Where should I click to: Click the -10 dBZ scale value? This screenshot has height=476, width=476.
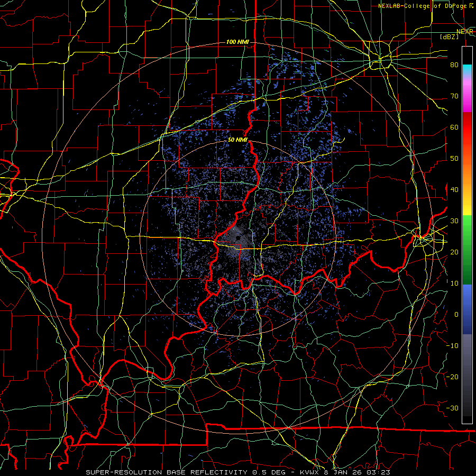pyautogui.click(x=452, y=345)
